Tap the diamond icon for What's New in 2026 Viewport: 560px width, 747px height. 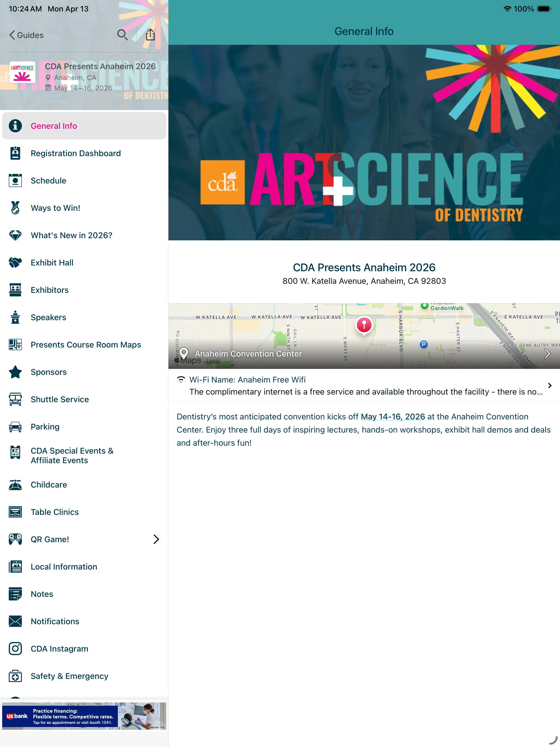point(15,235)
